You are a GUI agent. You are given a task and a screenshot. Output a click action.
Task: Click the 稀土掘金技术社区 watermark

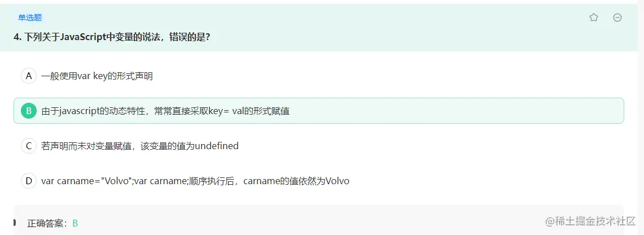pos(590,221)
